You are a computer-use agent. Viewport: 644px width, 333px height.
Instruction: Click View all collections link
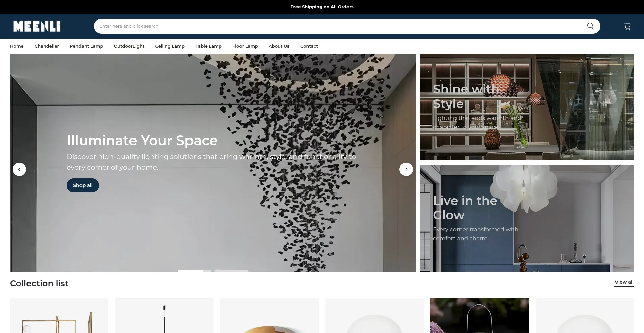click(x=624, y=282)
